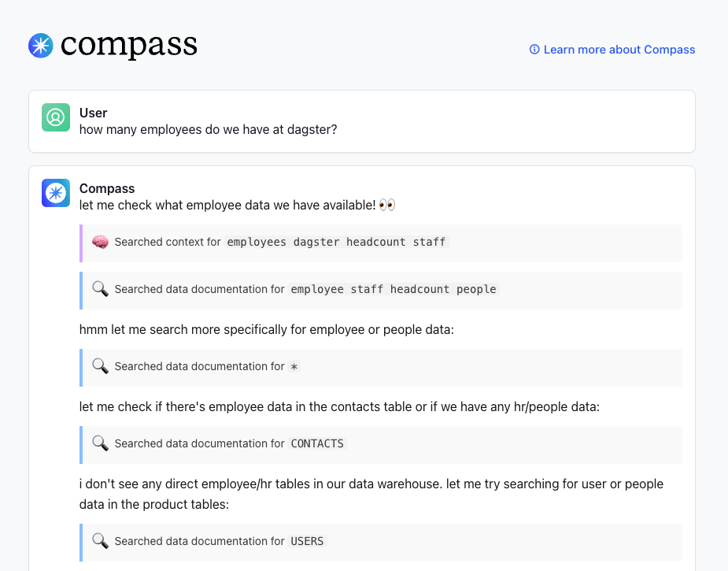The image size is (728, 571).
Task: Click the code tag 'employees dagster headcount staff'
Action: (336, 242)
